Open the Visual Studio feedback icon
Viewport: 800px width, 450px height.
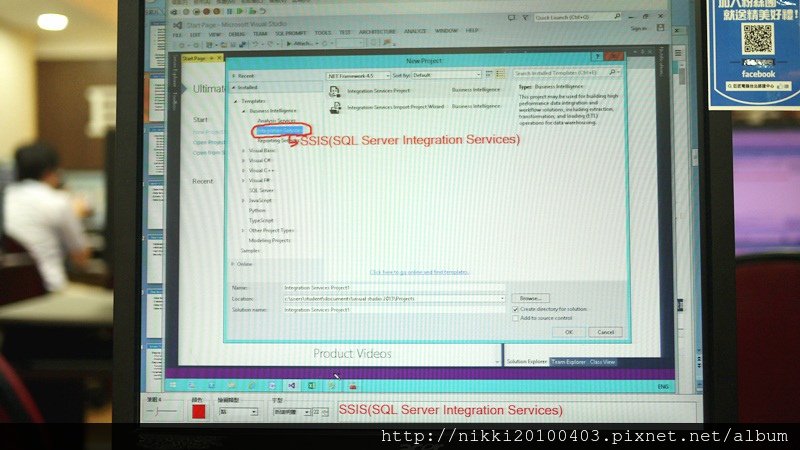511,17
